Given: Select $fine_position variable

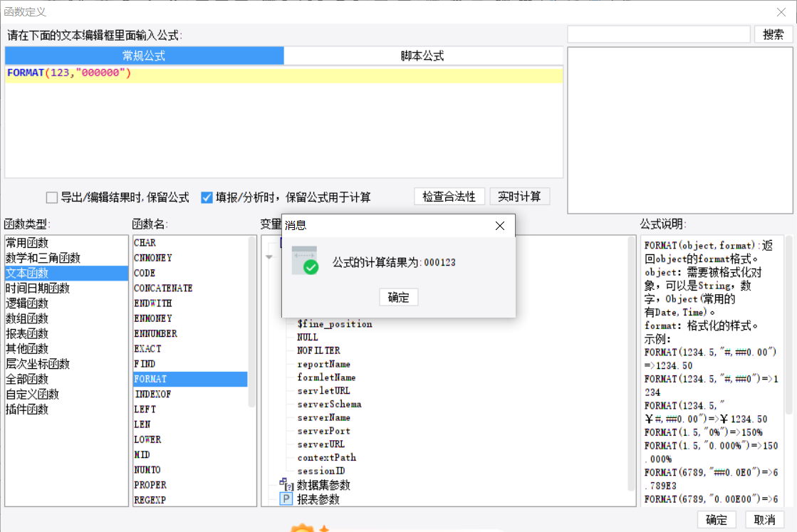Looking at the screenshot, I should [335, 324].
